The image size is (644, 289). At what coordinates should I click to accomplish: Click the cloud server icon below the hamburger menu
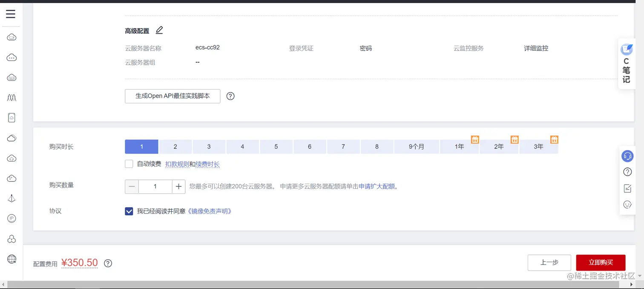[x=11, y=38]
